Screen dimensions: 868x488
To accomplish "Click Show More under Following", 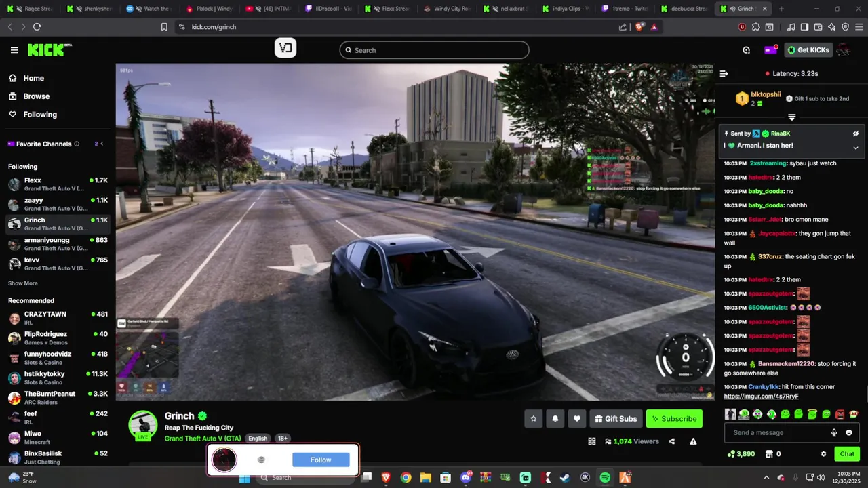I will point(22,283).
